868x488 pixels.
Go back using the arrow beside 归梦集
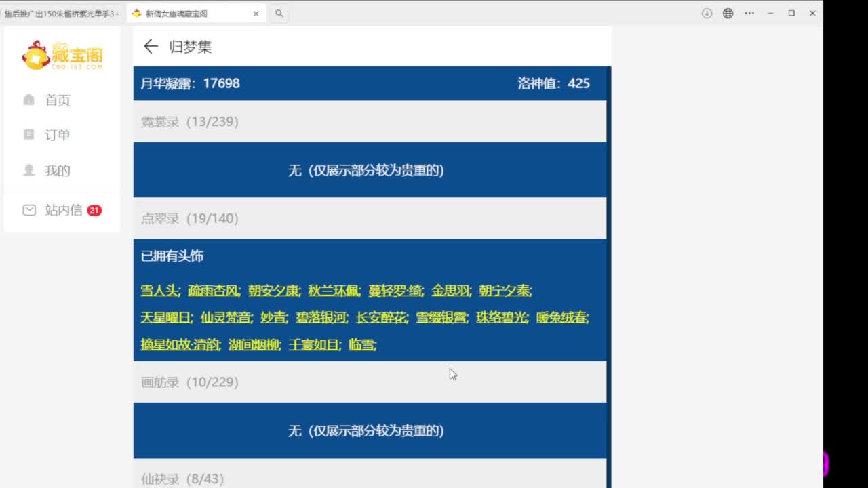pyautogui.click(x=151, y=46)
